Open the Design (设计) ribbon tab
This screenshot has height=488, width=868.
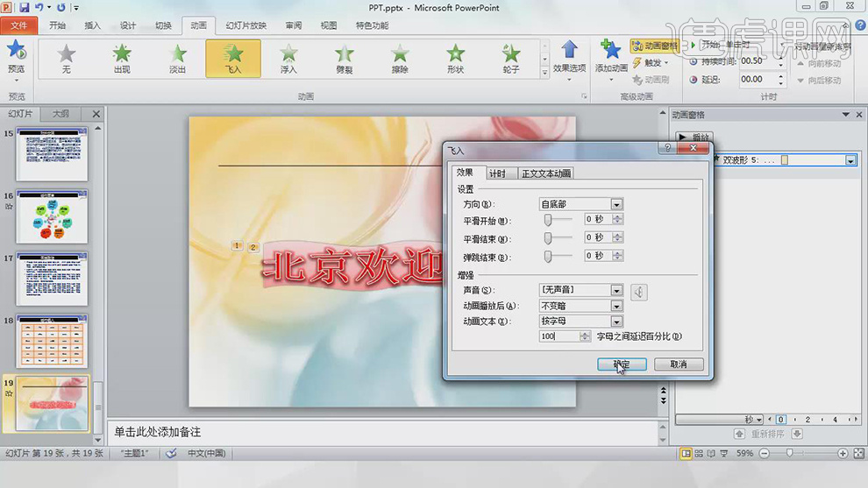[128, 25]
